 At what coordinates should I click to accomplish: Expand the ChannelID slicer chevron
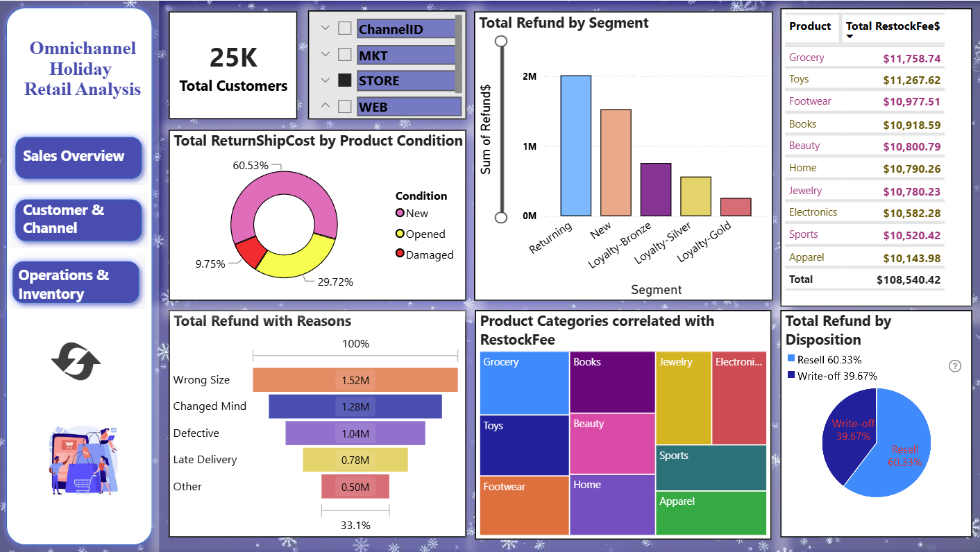pos(325,28)
